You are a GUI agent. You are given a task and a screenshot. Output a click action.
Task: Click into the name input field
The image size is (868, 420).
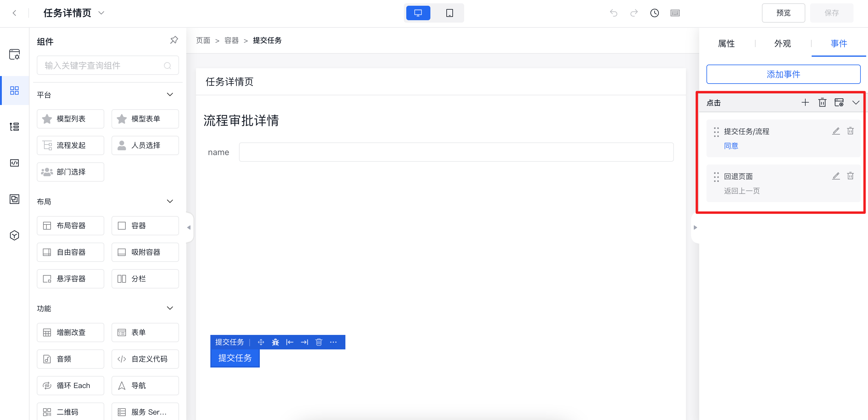(x=456, y=152)
